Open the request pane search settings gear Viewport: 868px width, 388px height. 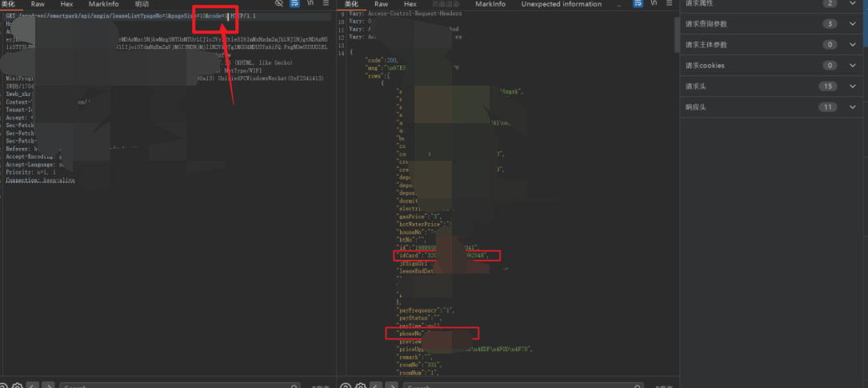pyautogui.click(x=17, y=386)
